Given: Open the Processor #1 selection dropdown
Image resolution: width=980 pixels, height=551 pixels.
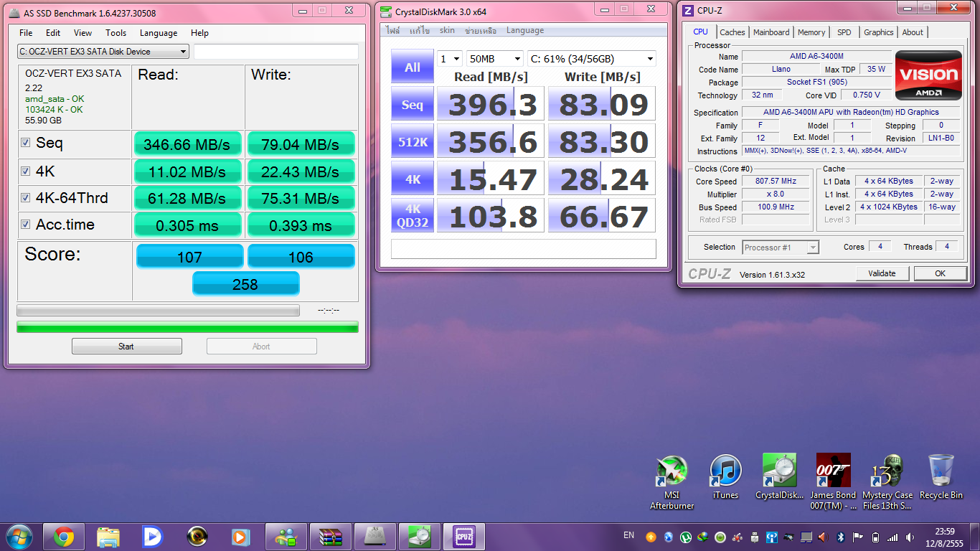Looking at the screenshot, I should (781, 248).
